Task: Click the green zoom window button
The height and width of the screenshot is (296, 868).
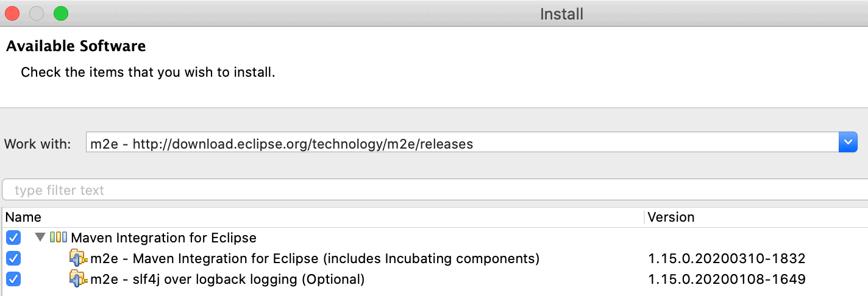Action: coord(61,13)
